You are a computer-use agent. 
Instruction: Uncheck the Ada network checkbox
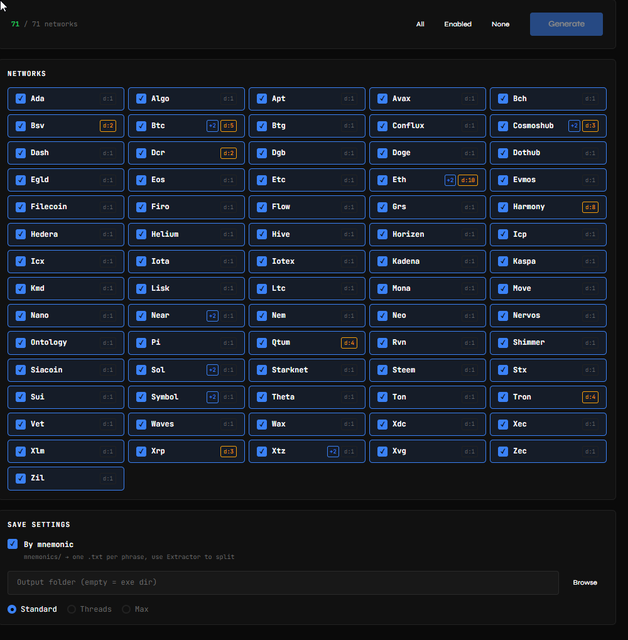coord(20,99)
